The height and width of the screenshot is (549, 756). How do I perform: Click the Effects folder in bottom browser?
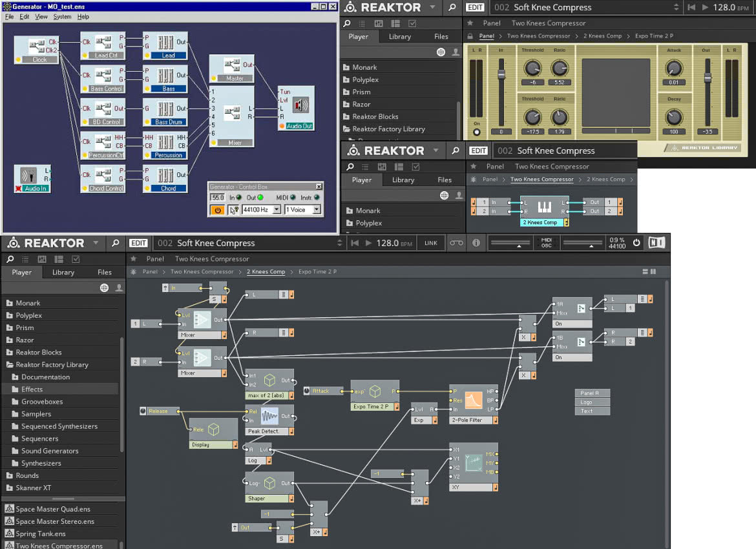[x=32, y=389]
